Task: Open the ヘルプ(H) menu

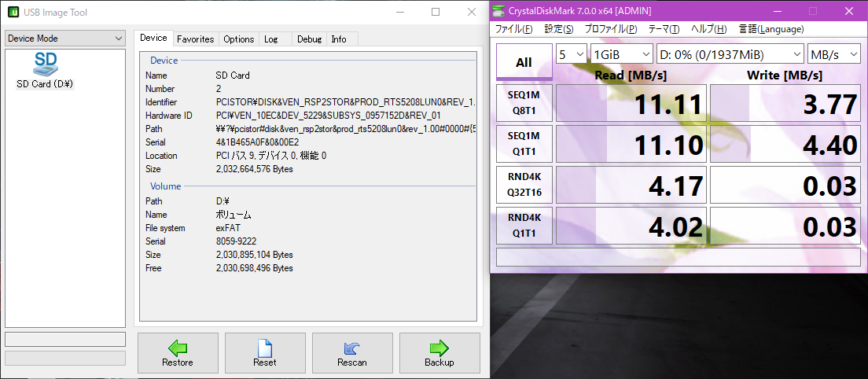Action: pyautogui.click(x=708, y=29)
